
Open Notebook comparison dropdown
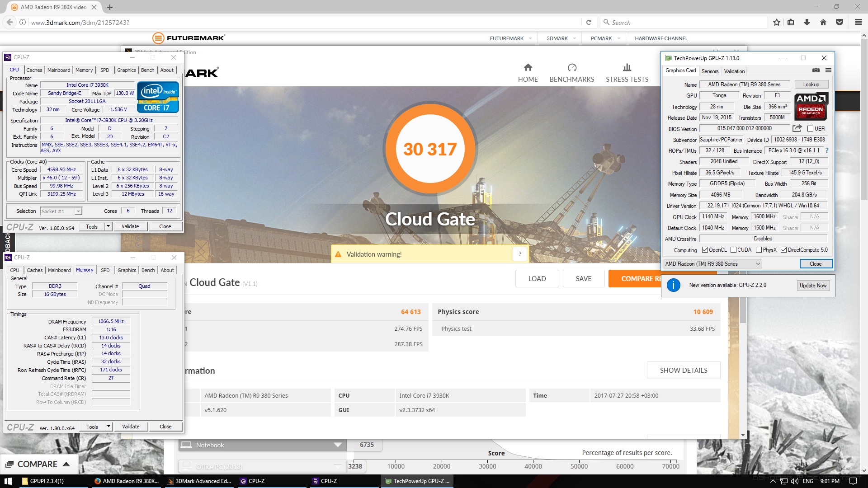(x=262, y=445)
